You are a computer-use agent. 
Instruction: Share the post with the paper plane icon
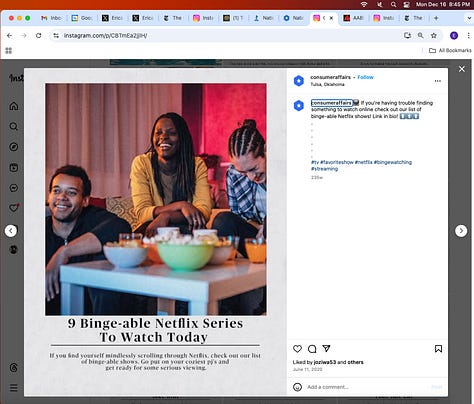326,348
